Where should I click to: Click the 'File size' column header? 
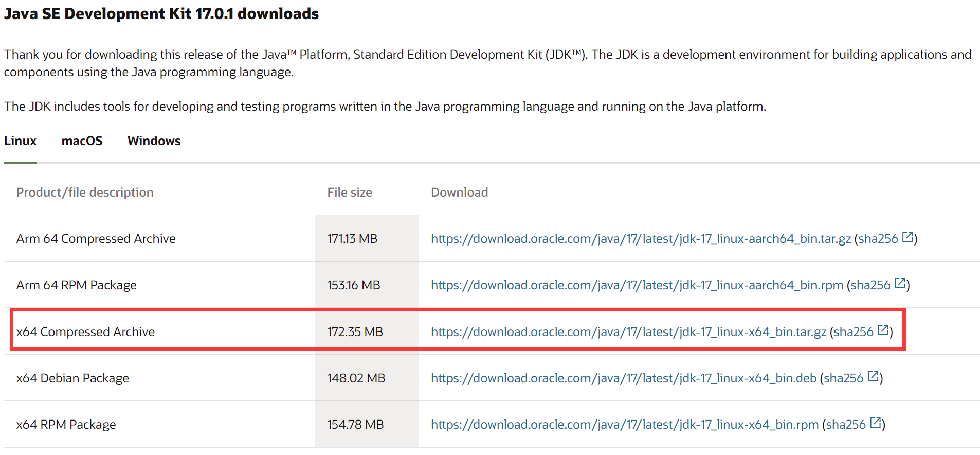click(x=350, y=192)
